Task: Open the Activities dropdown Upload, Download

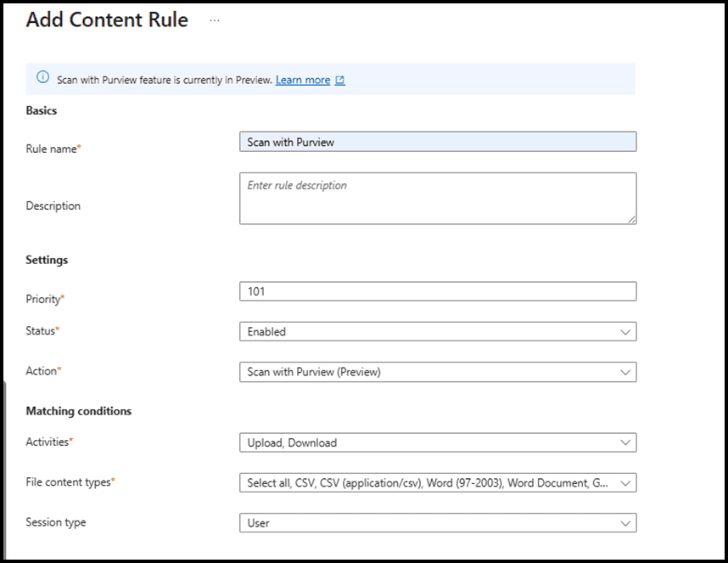Action: [x=438, y=442]
